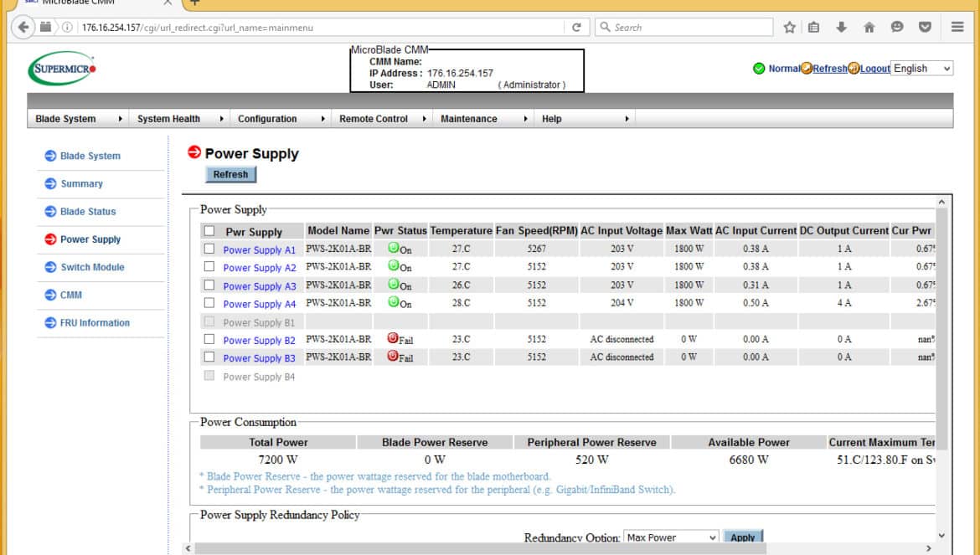This screenshot has width=980, height=555.
Task: Expand Configuration menu arrow
Action: tap(322, 119)
